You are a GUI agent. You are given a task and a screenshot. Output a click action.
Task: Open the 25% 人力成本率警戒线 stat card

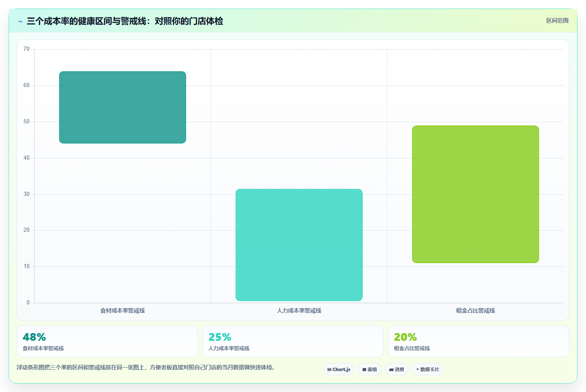pyautogui.click(x=293, y=341)
